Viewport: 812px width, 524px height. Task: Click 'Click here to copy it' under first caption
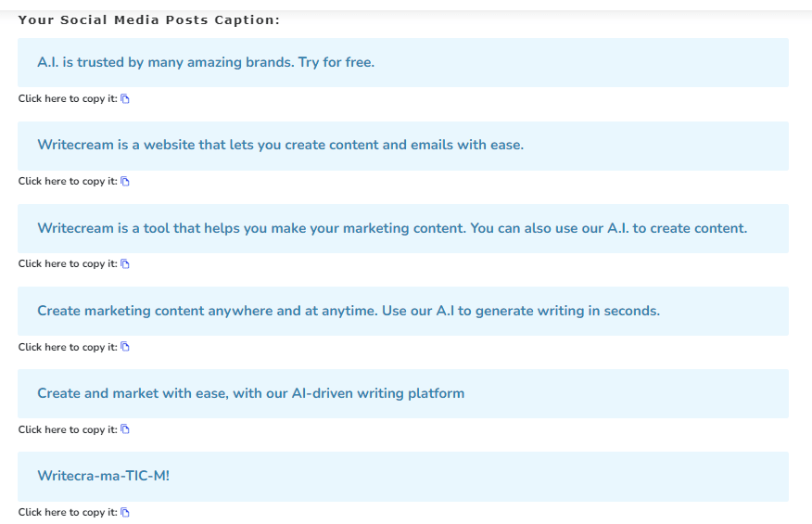pyautogui.click(x=68, y=98)
